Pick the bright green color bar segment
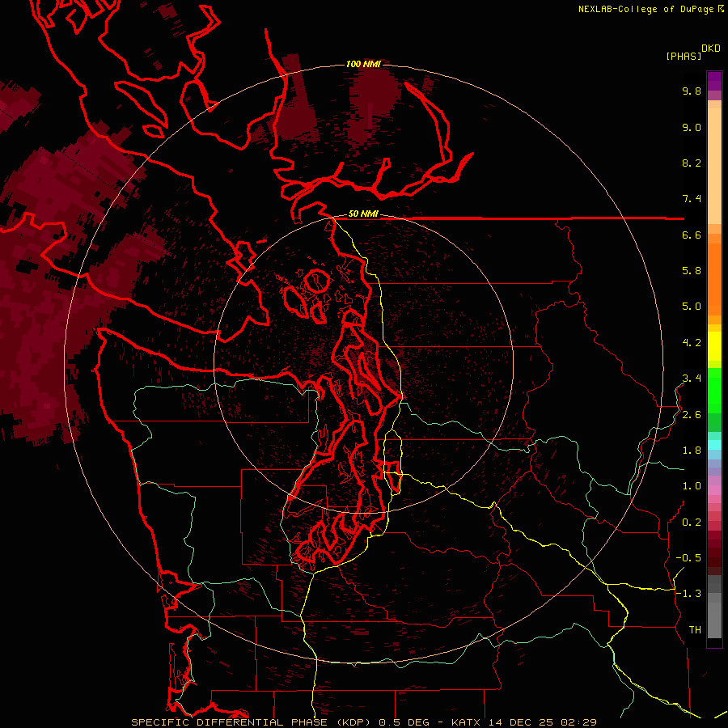The width and height of the screenshot is (728, 728). coord(714,390)
